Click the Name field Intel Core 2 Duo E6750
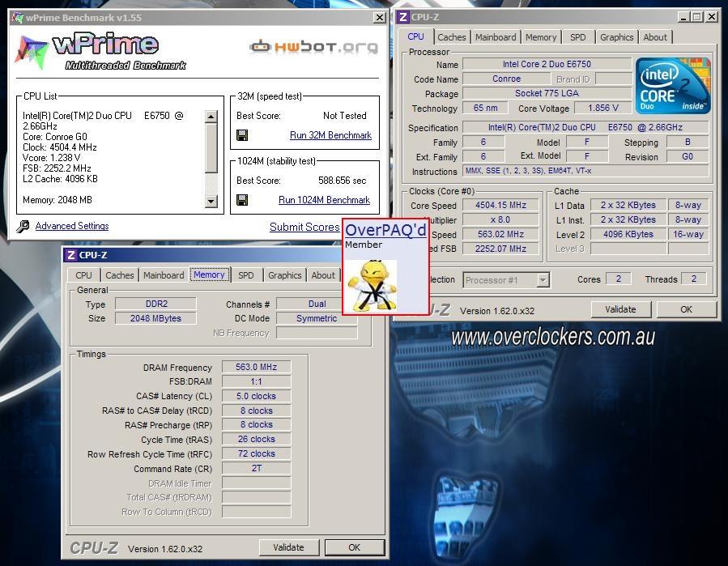 point(547,64)
